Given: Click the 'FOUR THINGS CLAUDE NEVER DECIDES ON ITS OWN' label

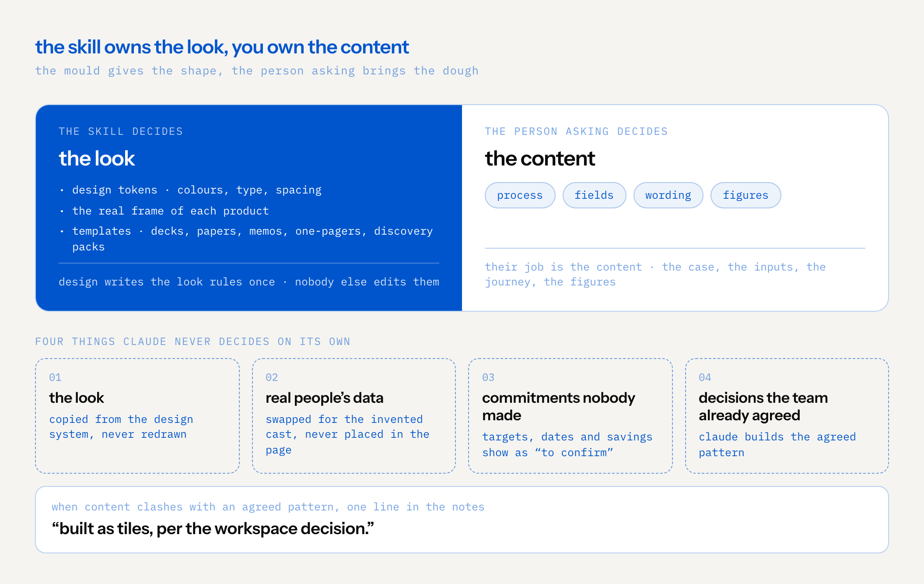Looking at the screenshot, I should 192,341.
